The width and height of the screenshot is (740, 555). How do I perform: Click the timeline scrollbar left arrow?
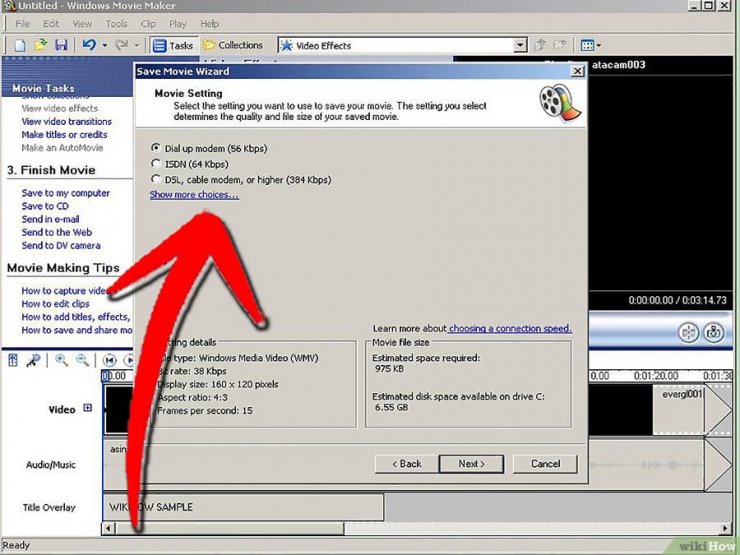click(x=108, y=528)
